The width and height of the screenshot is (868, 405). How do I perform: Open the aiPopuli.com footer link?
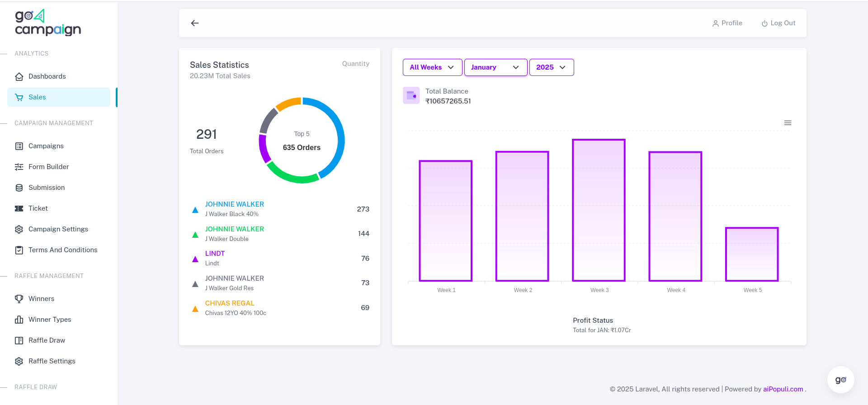coord(783,389)
